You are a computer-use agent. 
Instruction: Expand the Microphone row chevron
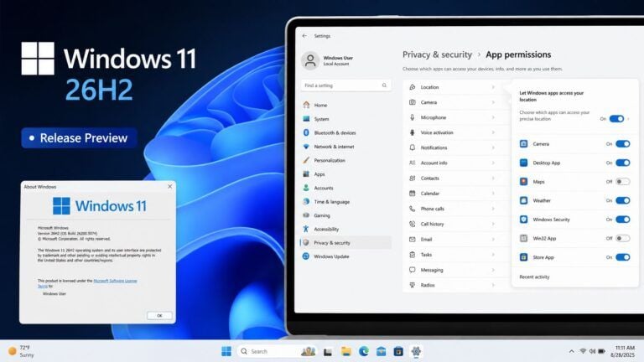(x=493, y=117)
